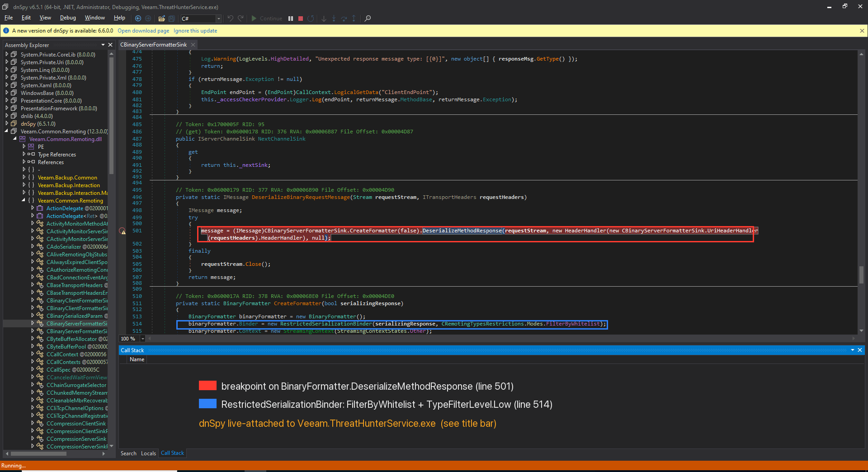Click the Ignore this update link
This screenshot has height=472, width=868.
tap(195, 31)
